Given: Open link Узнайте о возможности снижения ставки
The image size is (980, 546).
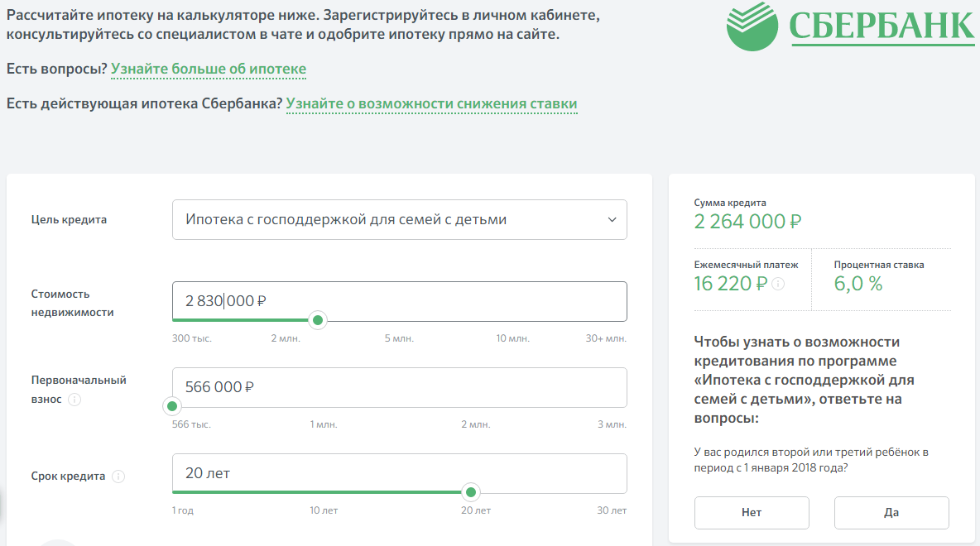Looking at the screenshot, I should click(432, 103).
